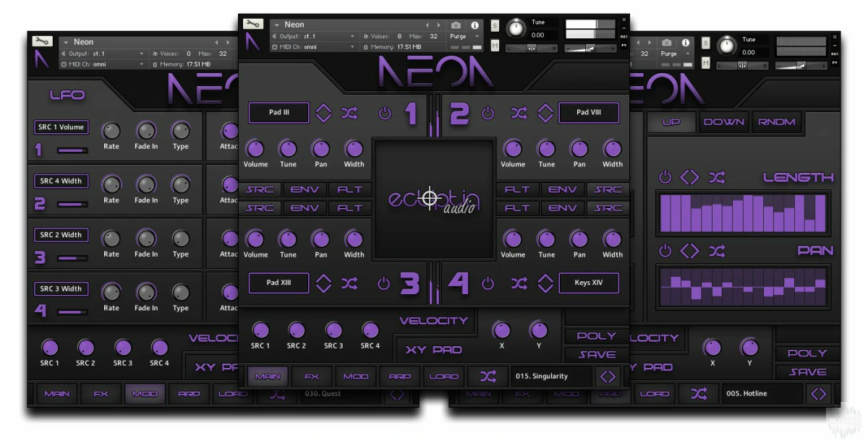Randomize source 1 with its shuffle icon
This screenshot has height=446, width=868.
350,113
